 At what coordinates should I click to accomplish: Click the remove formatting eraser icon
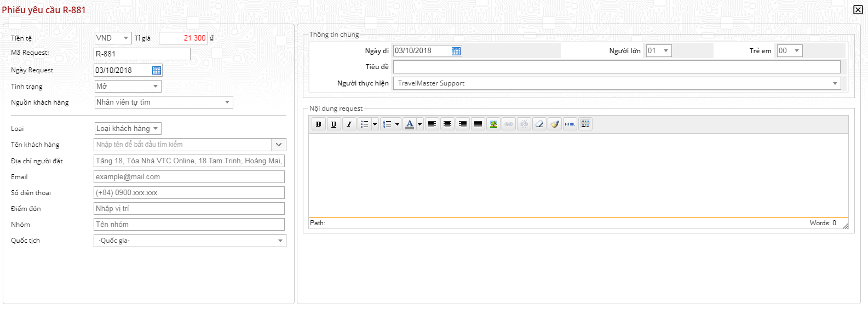(539, 124)
